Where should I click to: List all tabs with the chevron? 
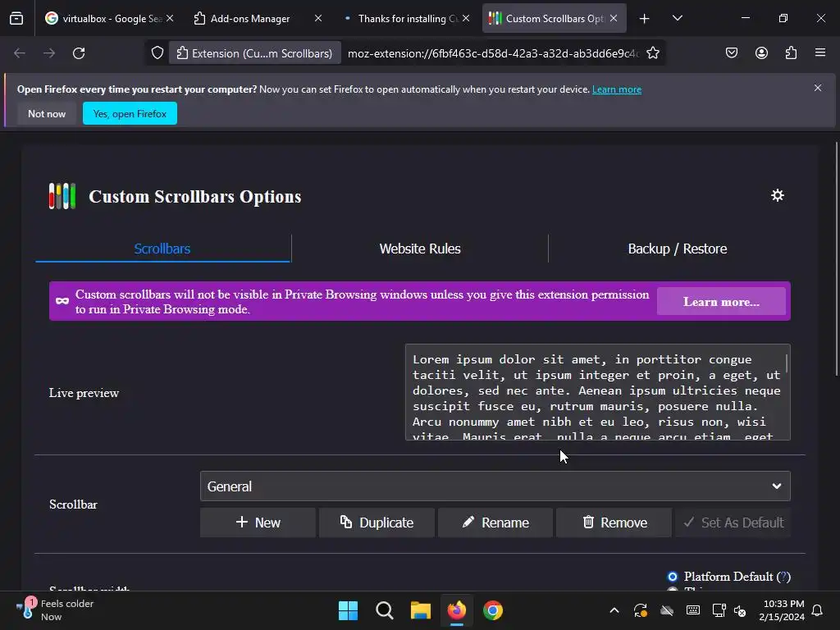(677, 19)
